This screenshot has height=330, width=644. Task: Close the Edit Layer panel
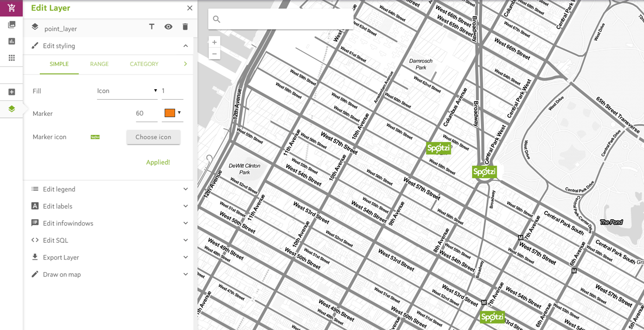190,8
